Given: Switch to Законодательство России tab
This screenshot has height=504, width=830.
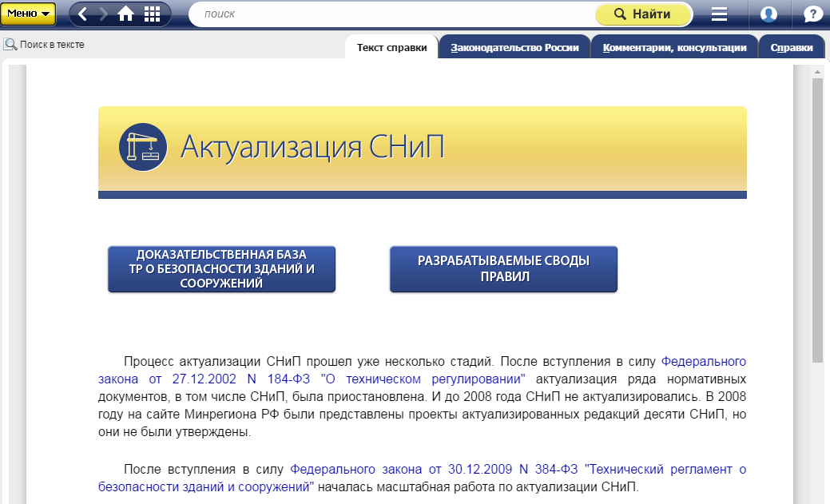Looking at the screenshot, I should point(514,48).
